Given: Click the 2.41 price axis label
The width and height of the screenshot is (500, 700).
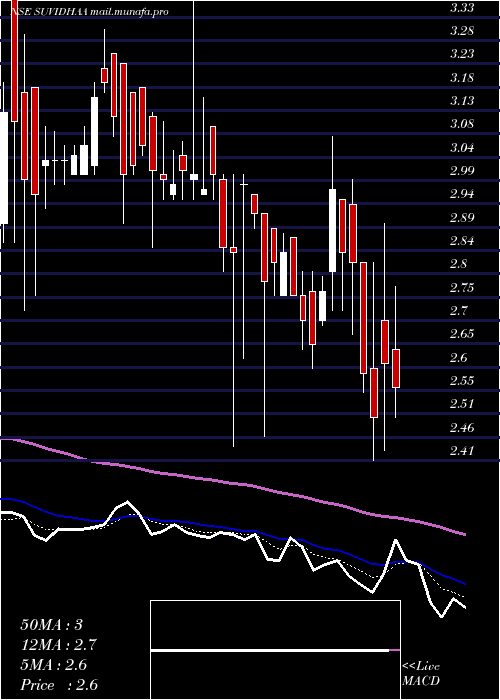Looking at the screenshot, I should 461,450.
